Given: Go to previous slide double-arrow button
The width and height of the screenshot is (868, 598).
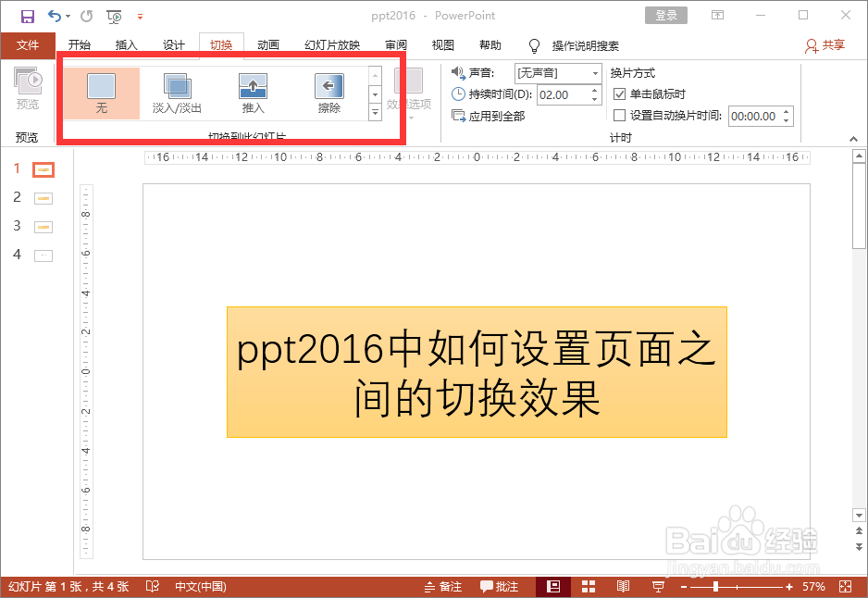Looking at the screenshot, I should [x=859, y=531].
